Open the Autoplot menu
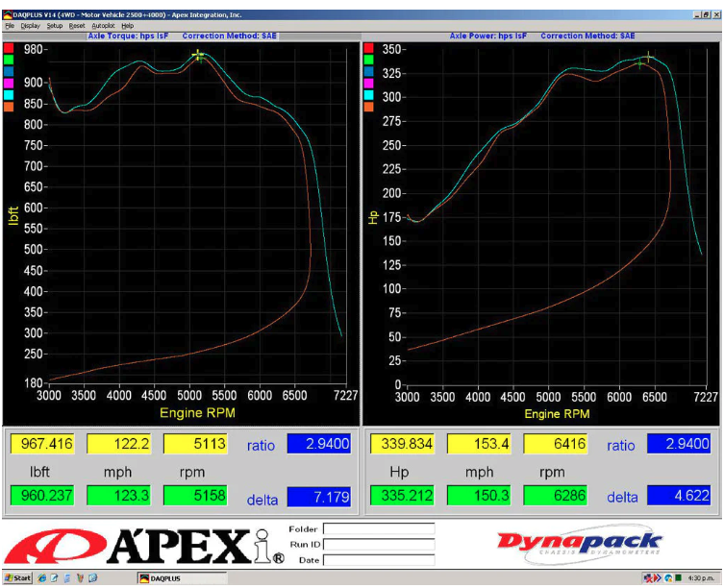This screenshot has width=724, height=588. click(x=103, y=26)
